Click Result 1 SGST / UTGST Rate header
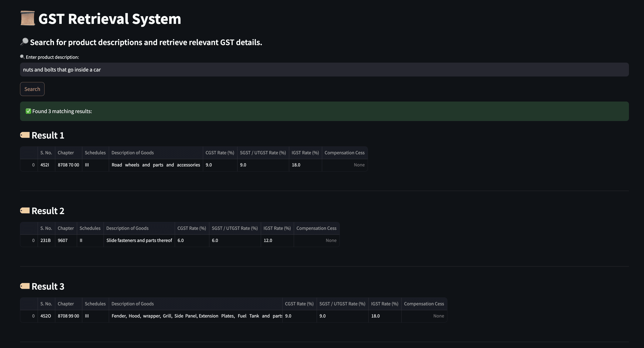The image size is (644, 348). 263,153
